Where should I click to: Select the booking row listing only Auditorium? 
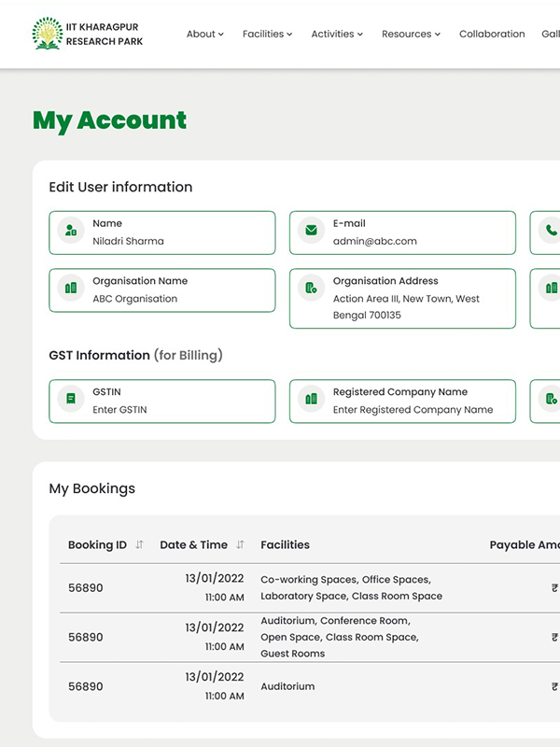tap(310, 686)
